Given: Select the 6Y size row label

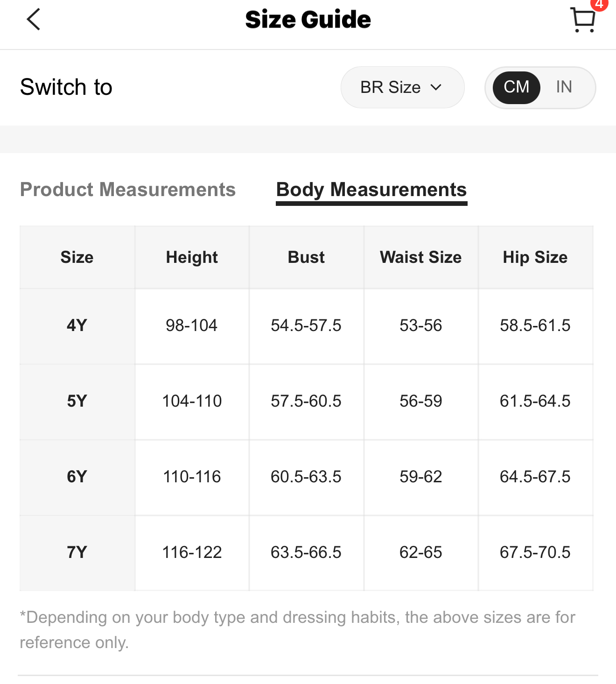Looking at the screenshot, I should pyautogui.click(x=77, y=477).
